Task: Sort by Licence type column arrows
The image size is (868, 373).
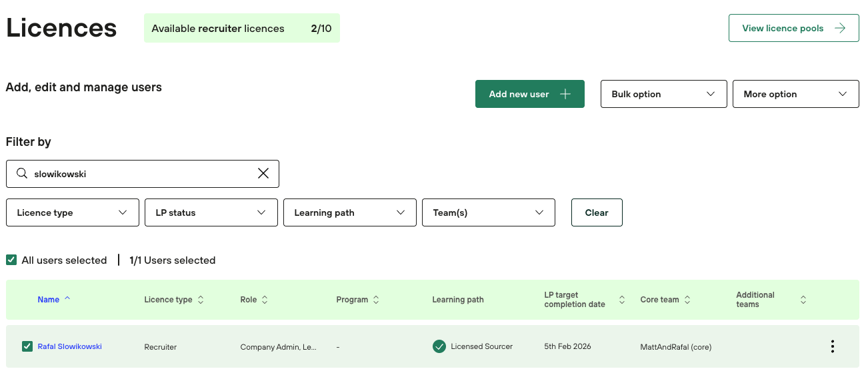Action: tap(201, 300)
